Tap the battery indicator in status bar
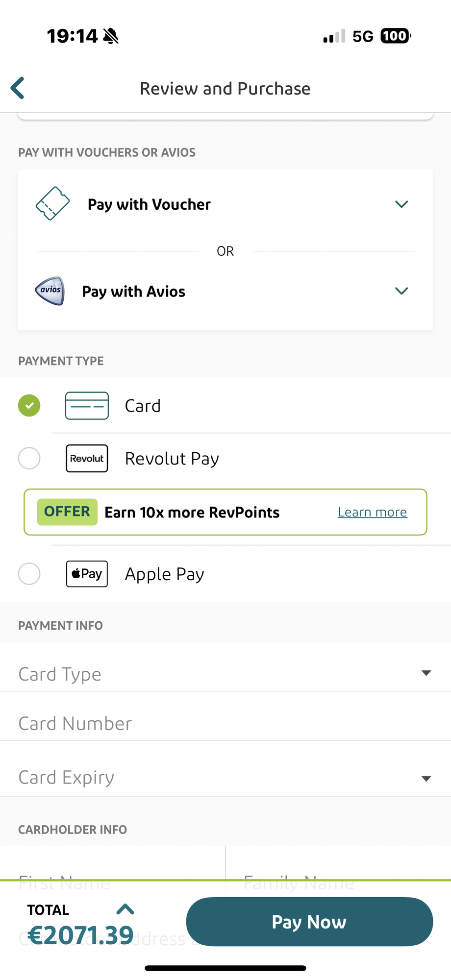This screenshot has height=980, width=451. click(396, 36)
